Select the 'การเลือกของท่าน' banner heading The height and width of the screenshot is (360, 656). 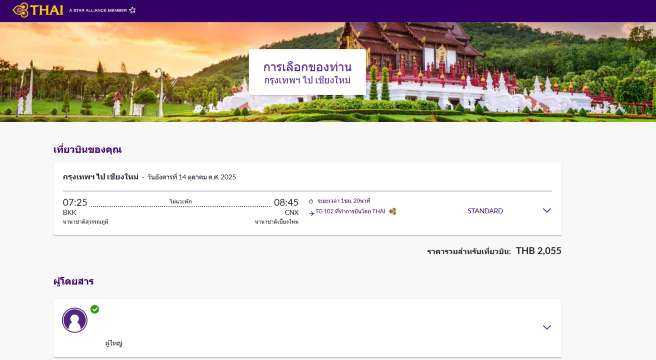tap(308, 67)
